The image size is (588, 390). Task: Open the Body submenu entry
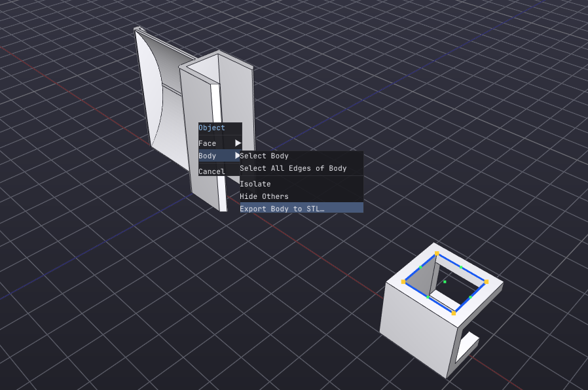point(219,156)
